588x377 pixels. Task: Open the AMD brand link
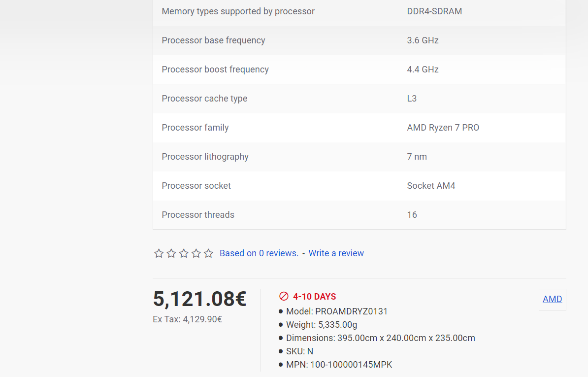tap(553, 299)
